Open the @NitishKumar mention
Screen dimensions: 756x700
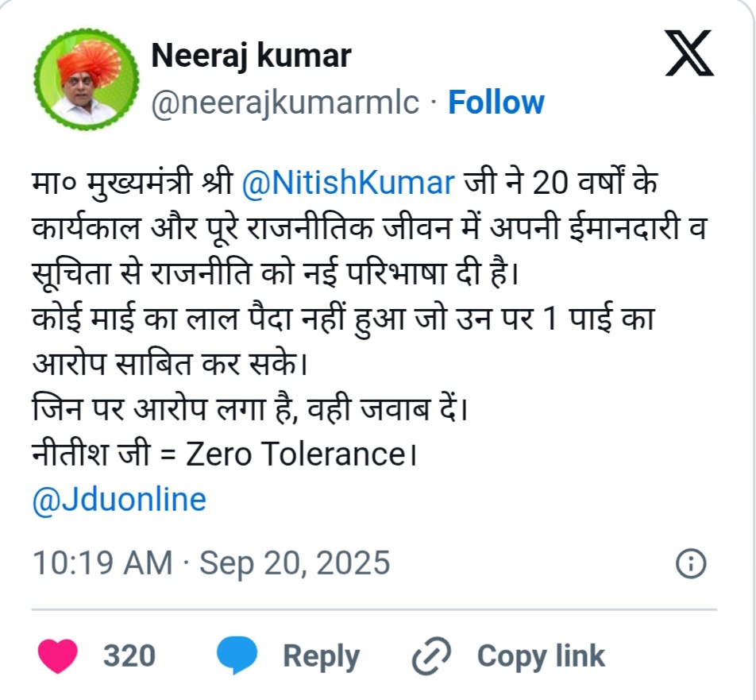click(x=347, y=183)
